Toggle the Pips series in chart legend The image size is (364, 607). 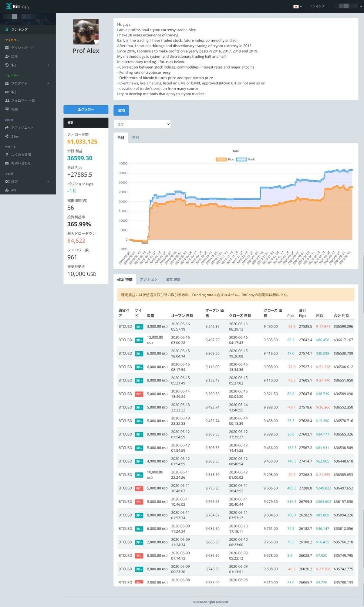pos(225,159)
